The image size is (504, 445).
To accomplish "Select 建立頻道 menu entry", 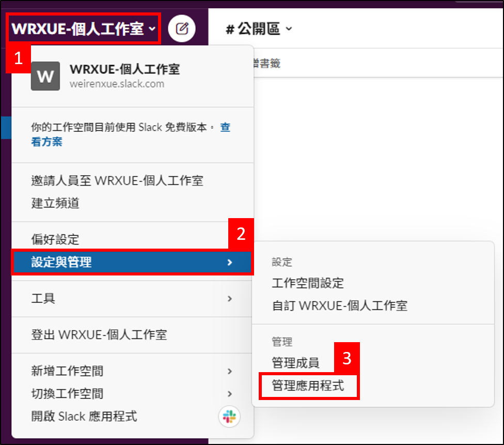I will (55, 203).
